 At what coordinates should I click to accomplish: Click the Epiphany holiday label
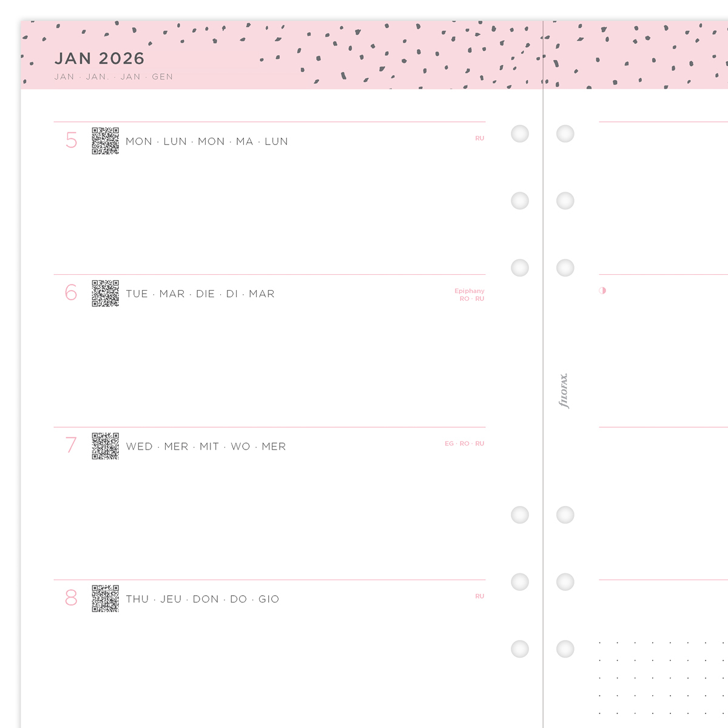(x=470, y=291)
